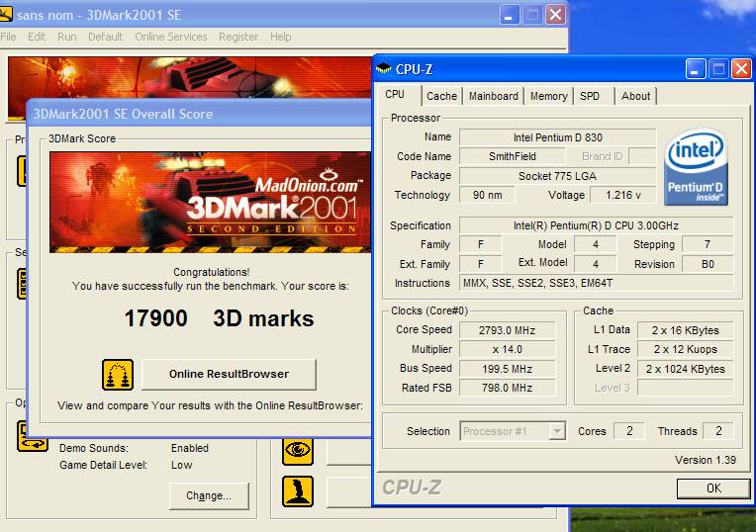The image size is (756, 532).
Task: Click the Stepping value '7'
Action: tap(708, 244)
